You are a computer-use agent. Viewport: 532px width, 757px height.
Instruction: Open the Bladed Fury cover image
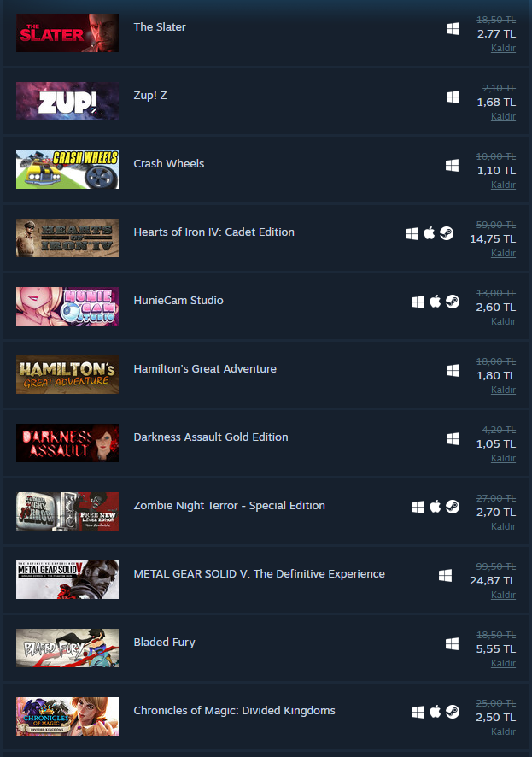[x=67, y=648]
